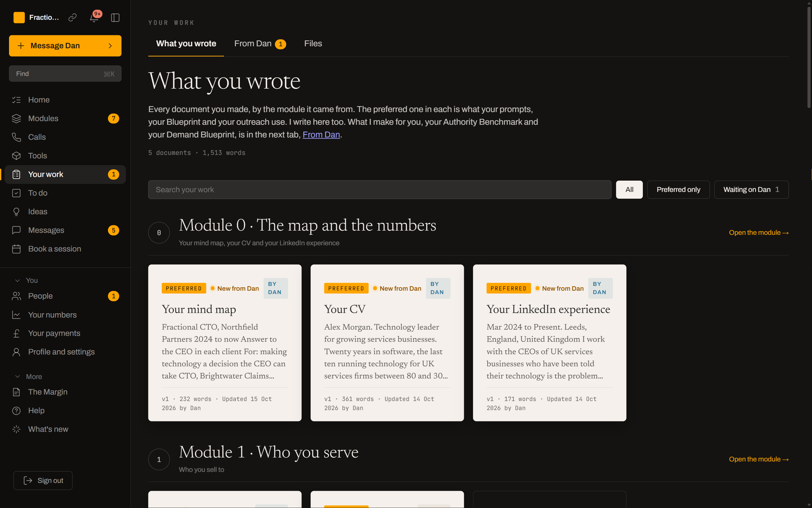Image resolution: width=812 pixels, height=508 pixels.
Task: Select the All filter
Action: click(629, 189)
